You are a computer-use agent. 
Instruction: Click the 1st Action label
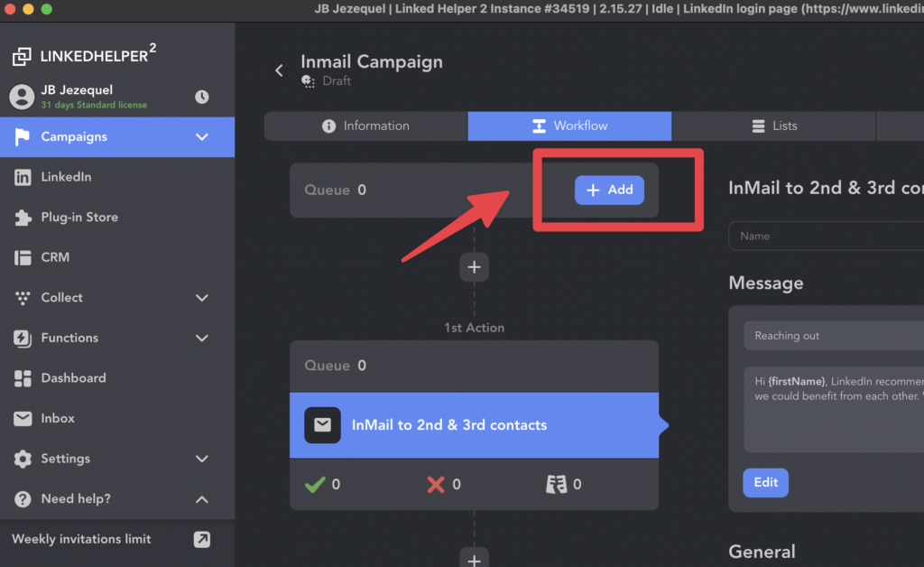(474, 328)
